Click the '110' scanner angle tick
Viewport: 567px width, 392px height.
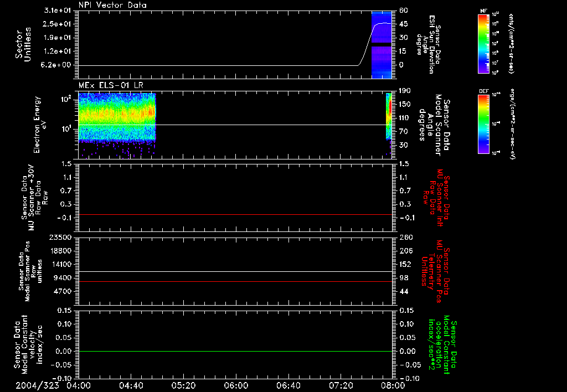[x=405, y=118]
